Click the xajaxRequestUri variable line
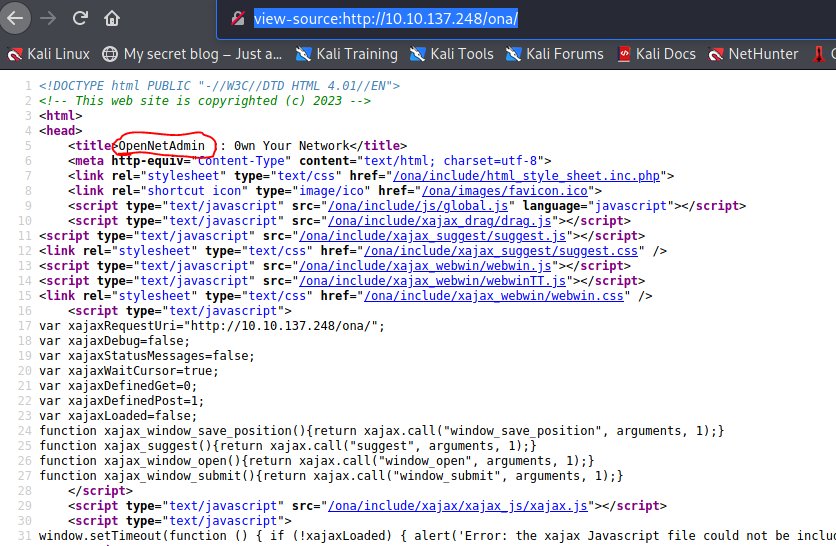Image resolution: width=836 pixels, height=546 pixels. [212, 326]
